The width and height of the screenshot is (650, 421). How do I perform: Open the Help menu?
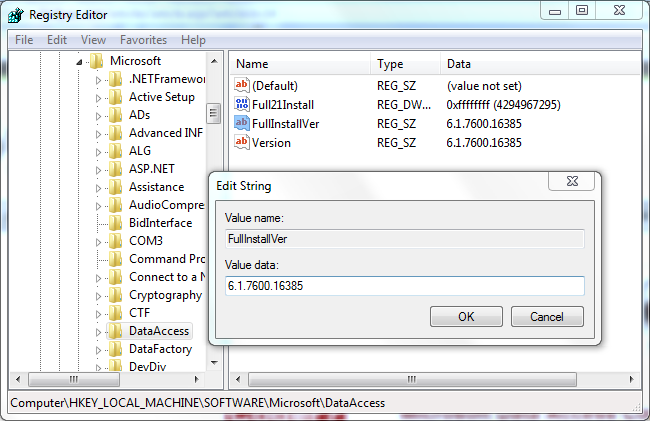(193, 40)
